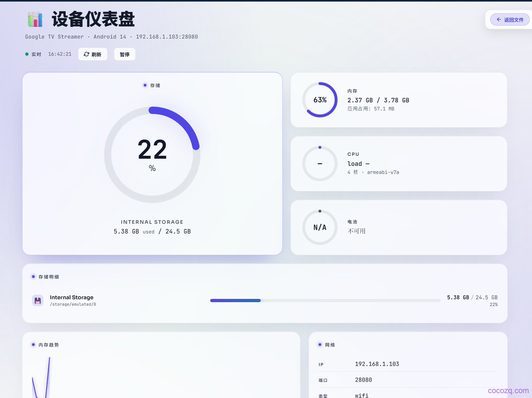Click the port value 28080
Image resolution: width=532 pixels, height=398 pixels.
pos(363,380)
